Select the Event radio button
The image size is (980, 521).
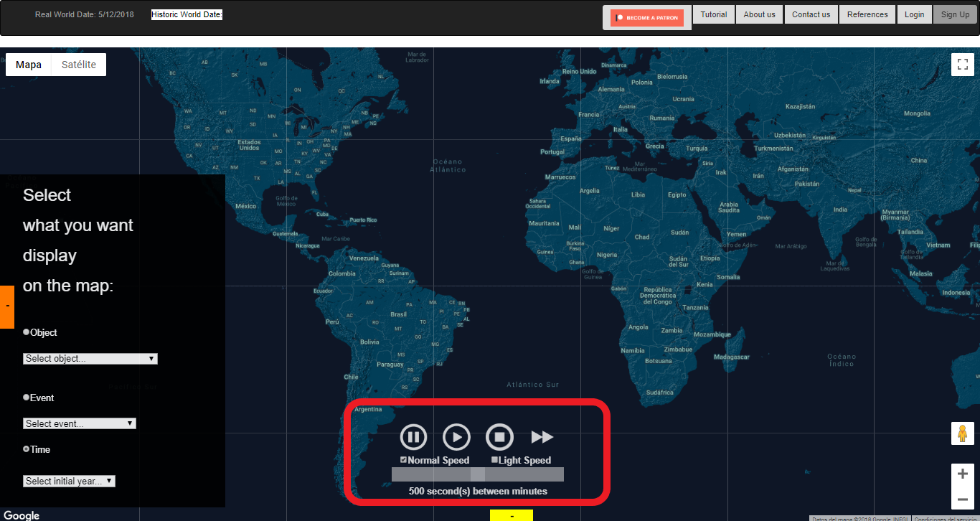click(x=27, y=398)
